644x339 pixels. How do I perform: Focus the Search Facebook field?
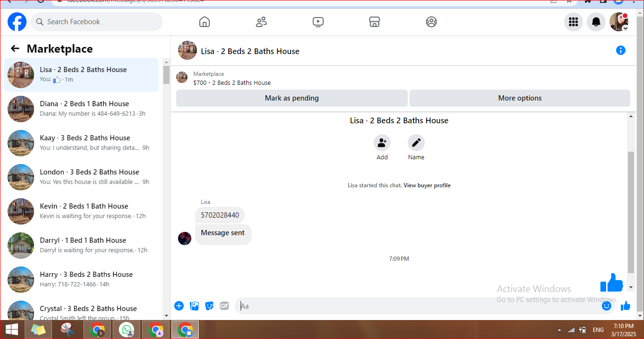(x=97, y=22)
